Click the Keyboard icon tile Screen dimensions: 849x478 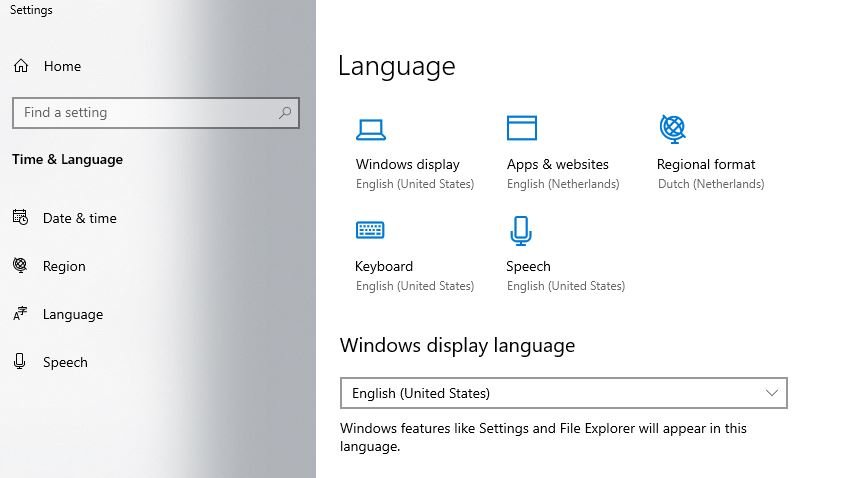coord(370,231)
